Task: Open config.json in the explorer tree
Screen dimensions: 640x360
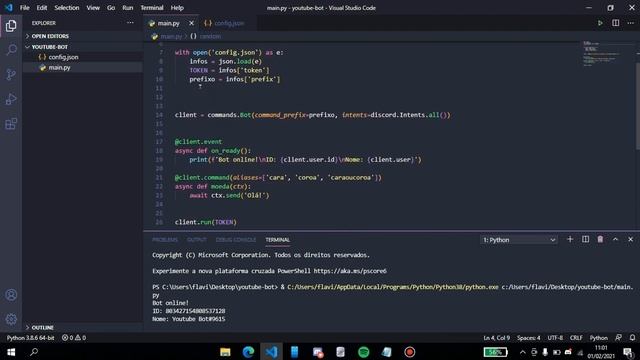Action: (63, 57)
